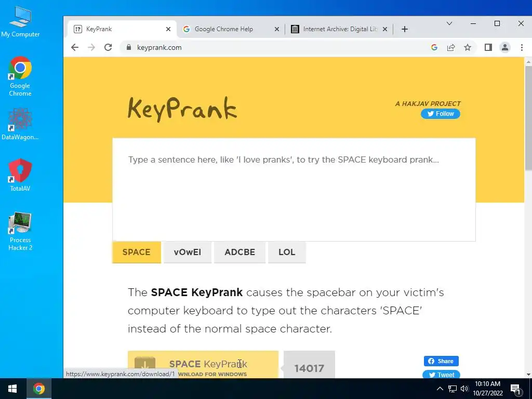Open Google Chrome desktop shortcut
This screenshot has height=399, width=532.
click(20, 76)
